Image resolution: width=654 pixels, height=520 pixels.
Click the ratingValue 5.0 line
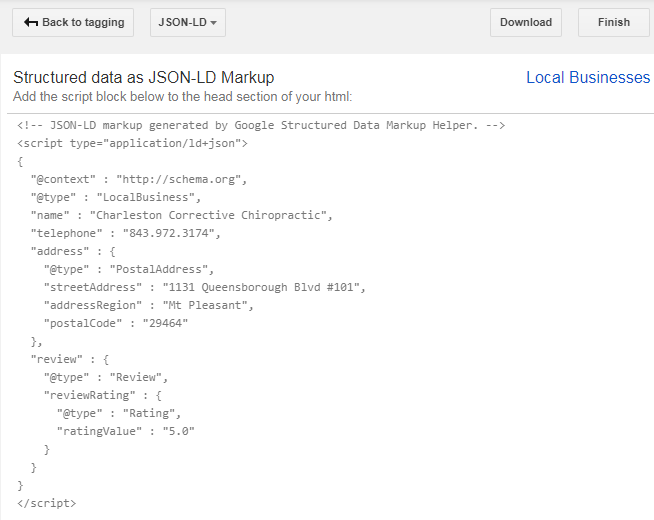[126, 431]
